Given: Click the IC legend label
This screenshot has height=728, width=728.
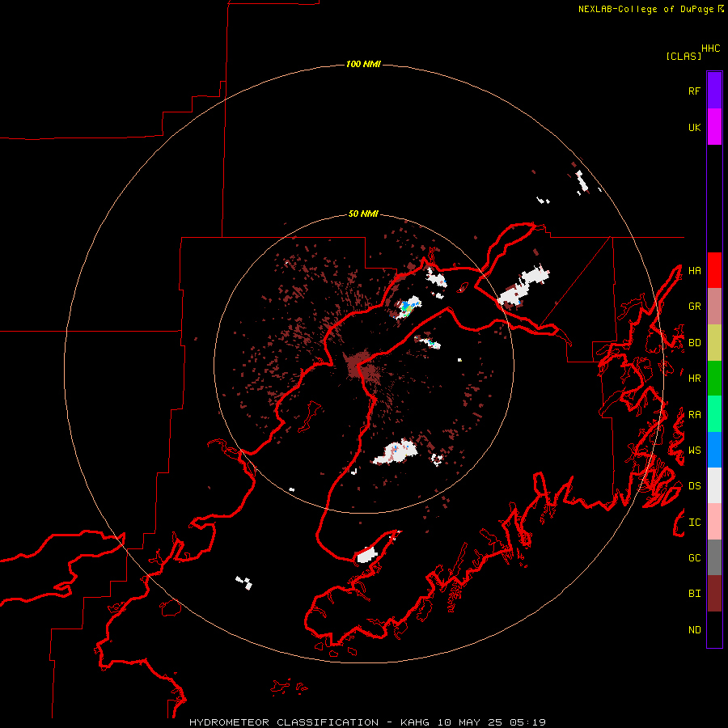Looking at the screenshot, I should click(x=694, y=523).
